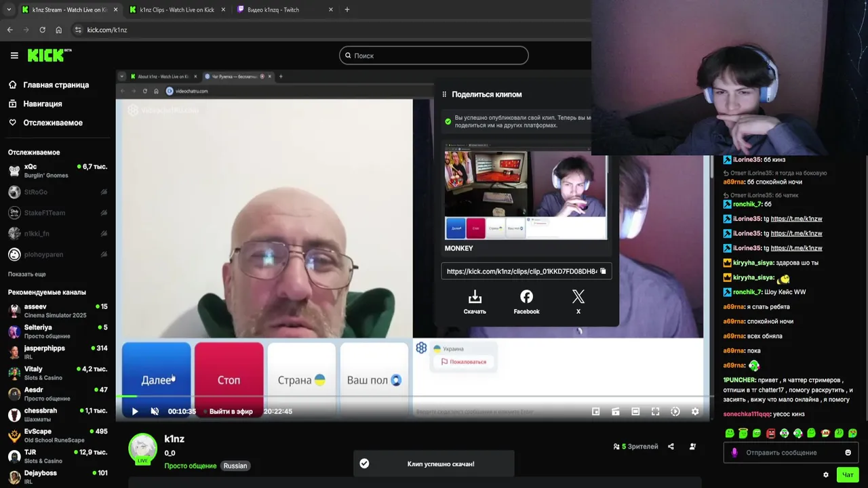This screenshot has height=488, width=868.
Task: Click the Russian language tag
Action: pos(235,466)
